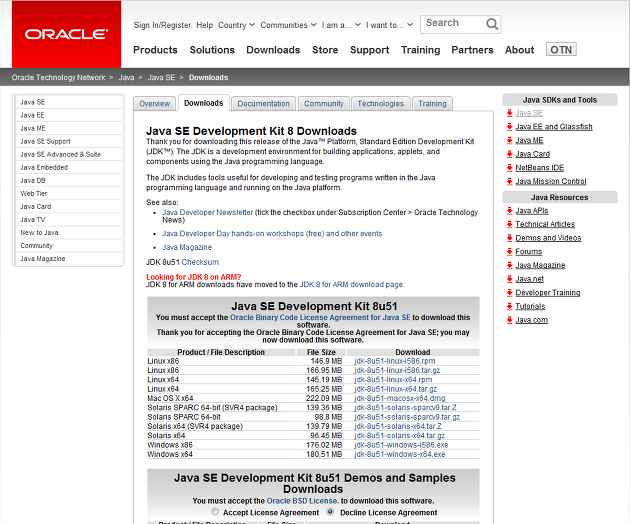Click the red arrow icon beside Java EE and Glassfish

(x=509, y=127)
